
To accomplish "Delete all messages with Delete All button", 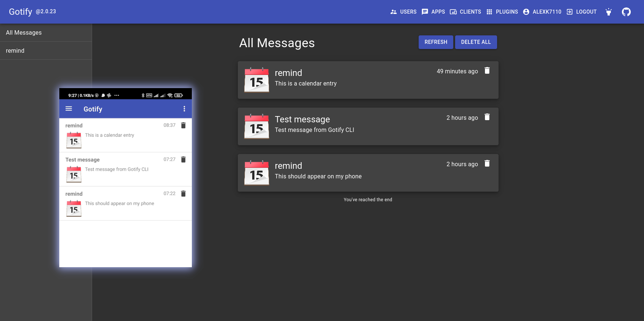I will 476,42.
